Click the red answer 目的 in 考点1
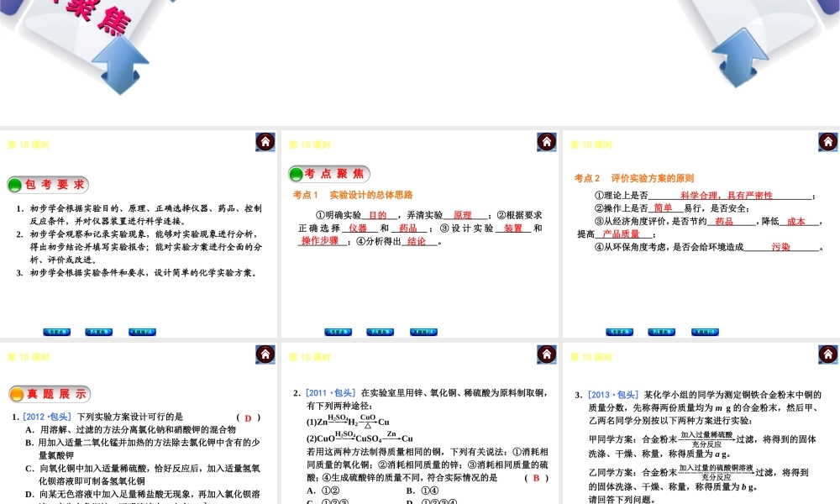840x504 pixels. click(378, 215)
